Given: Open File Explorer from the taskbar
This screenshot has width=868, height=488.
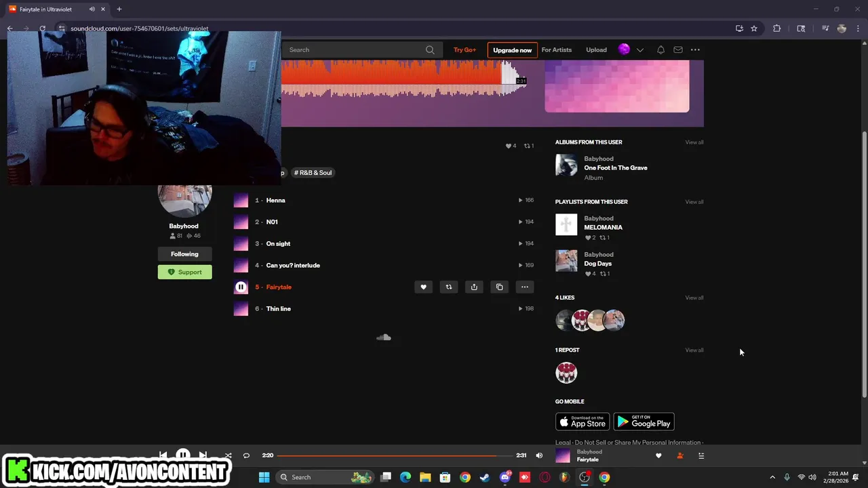Looking at the screenshot, I should pos(425,477).
